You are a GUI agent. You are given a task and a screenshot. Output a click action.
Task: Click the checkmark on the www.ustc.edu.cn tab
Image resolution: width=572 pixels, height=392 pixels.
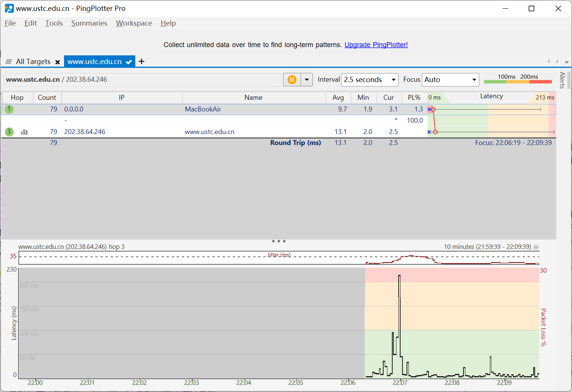(x=129, y=61)
